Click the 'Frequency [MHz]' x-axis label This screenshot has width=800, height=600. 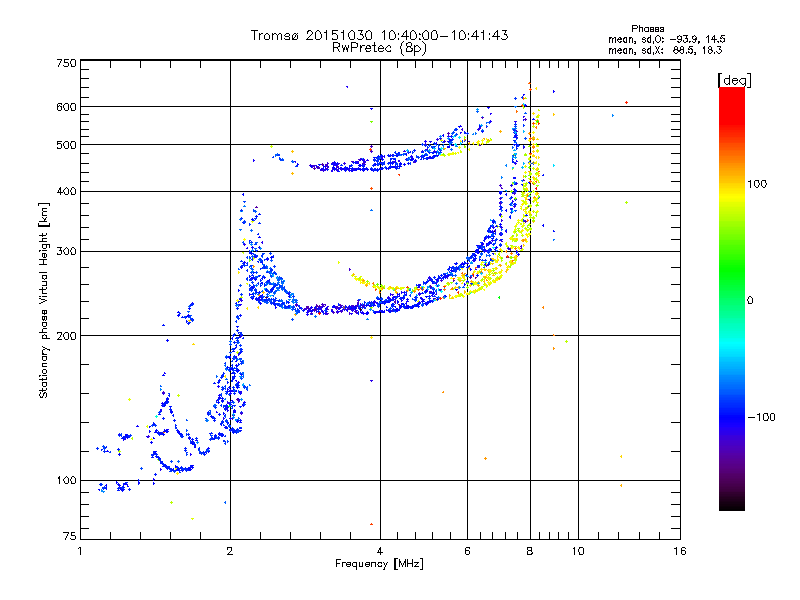[x=379, y=564]
